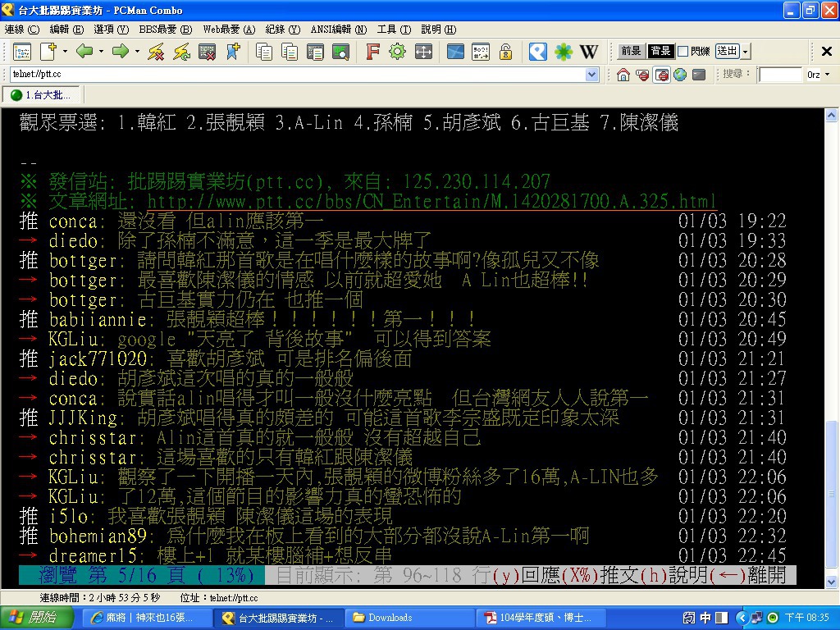Click the ad-blocker stop sign icon
Screen dimensions: 840x630
(642, 75)
